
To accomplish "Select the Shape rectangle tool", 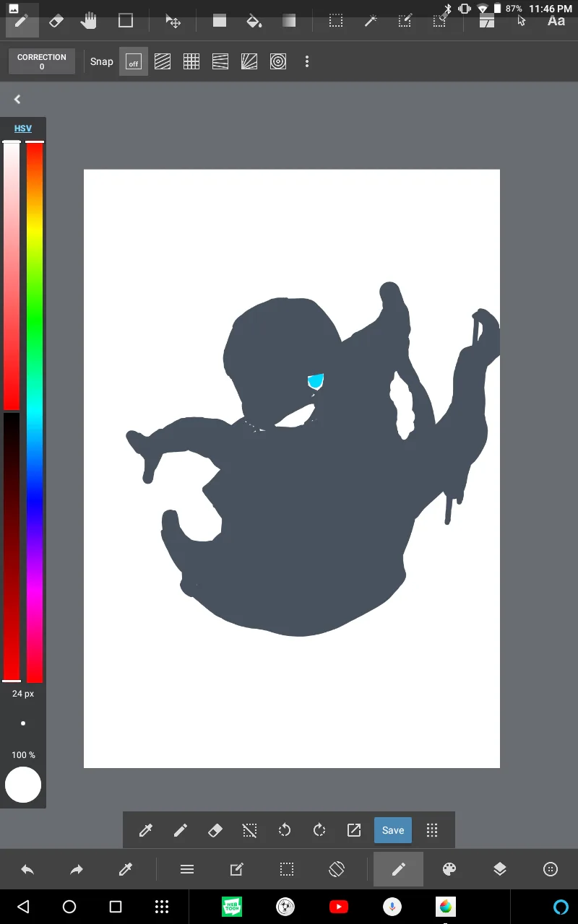I will 126,21.
